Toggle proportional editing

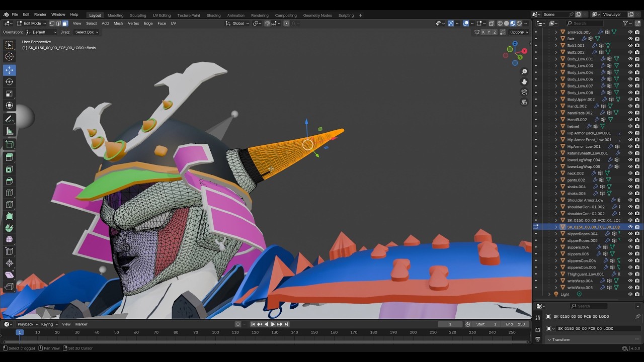tap(286, 23)
